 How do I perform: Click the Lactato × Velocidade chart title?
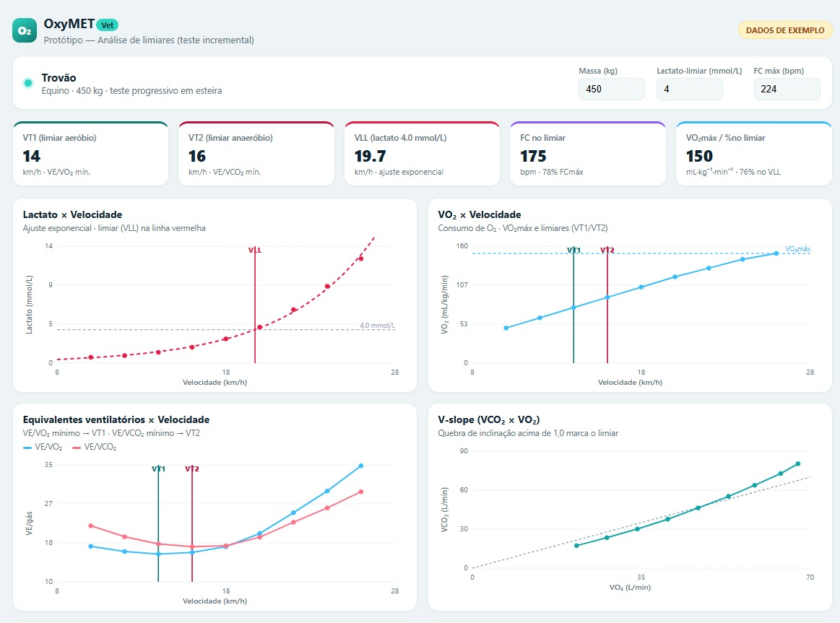click(72, 214)
